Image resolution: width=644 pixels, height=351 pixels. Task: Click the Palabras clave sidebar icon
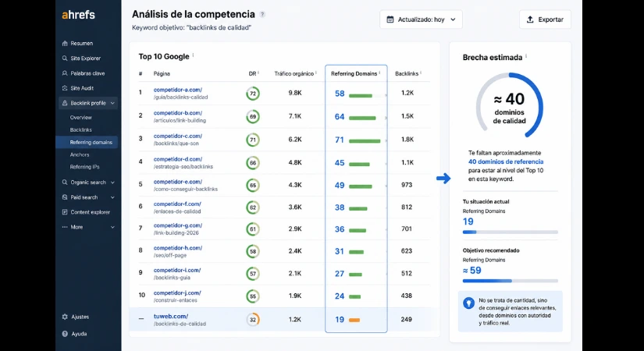(65, 73)
